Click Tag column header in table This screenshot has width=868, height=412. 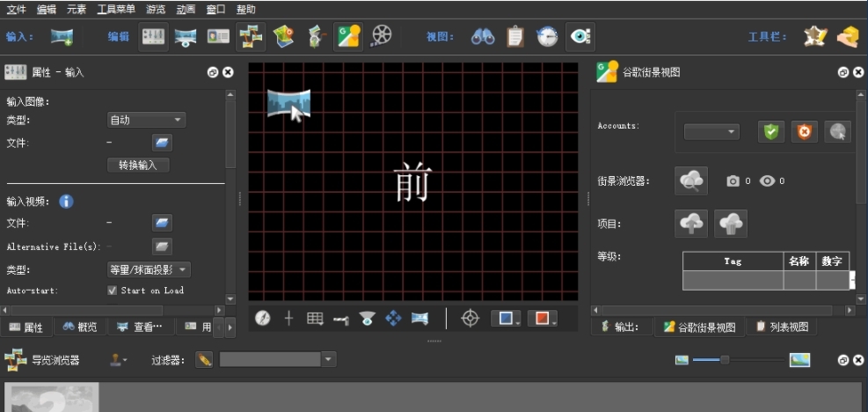733,261
